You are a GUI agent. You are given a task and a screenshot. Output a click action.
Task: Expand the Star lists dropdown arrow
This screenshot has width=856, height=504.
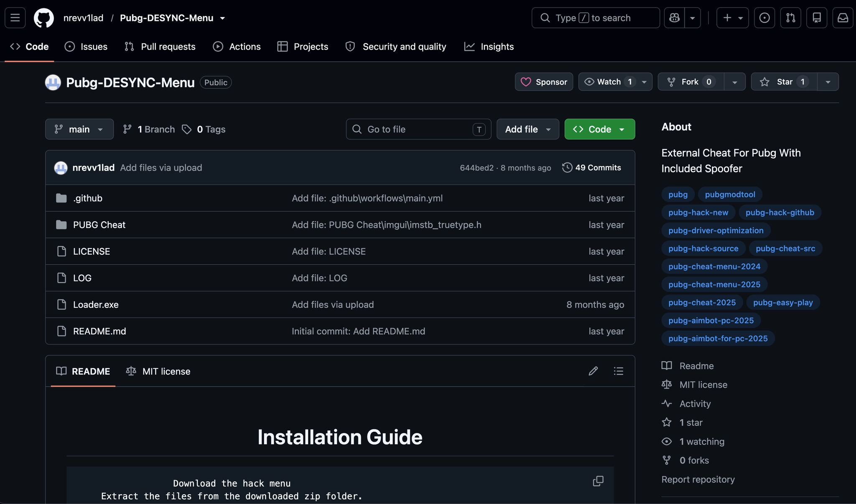[x=828, y=82]
